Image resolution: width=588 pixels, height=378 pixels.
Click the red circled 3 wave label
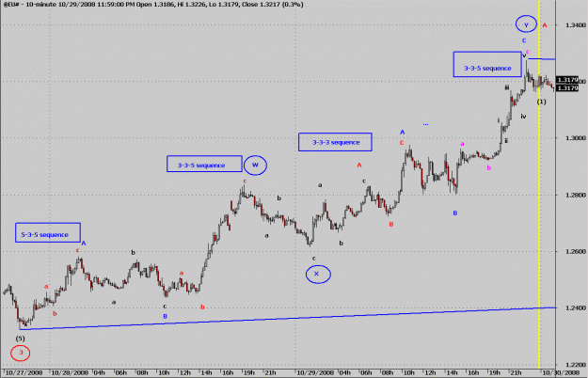(x=21, y=353)
